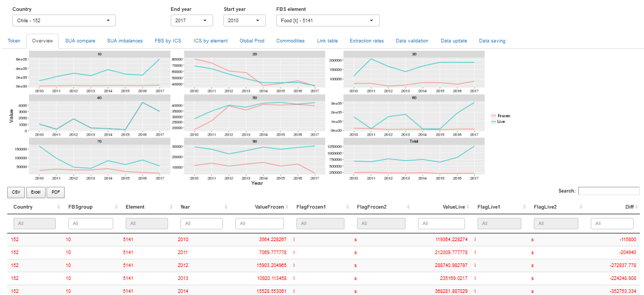Click the sort icon for FlagLive1 column
This screenshot has width=644, height=295.
coord(525,207)
